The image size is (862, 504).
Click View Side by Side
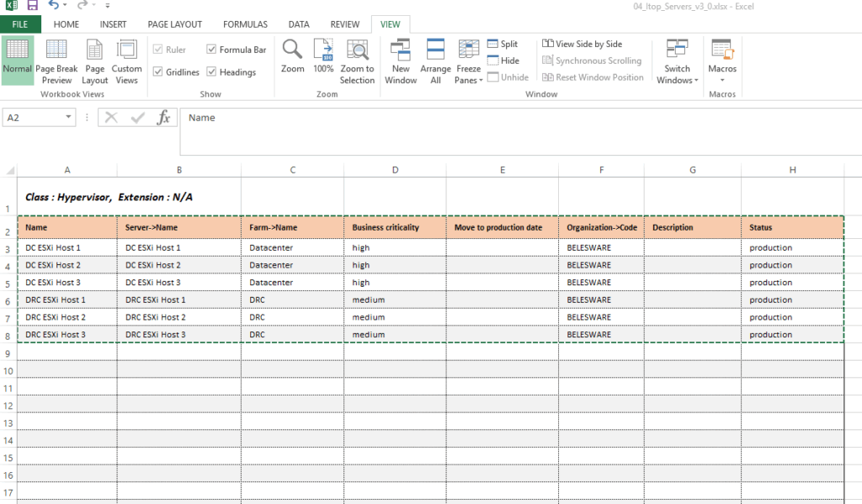pos(582,44)
